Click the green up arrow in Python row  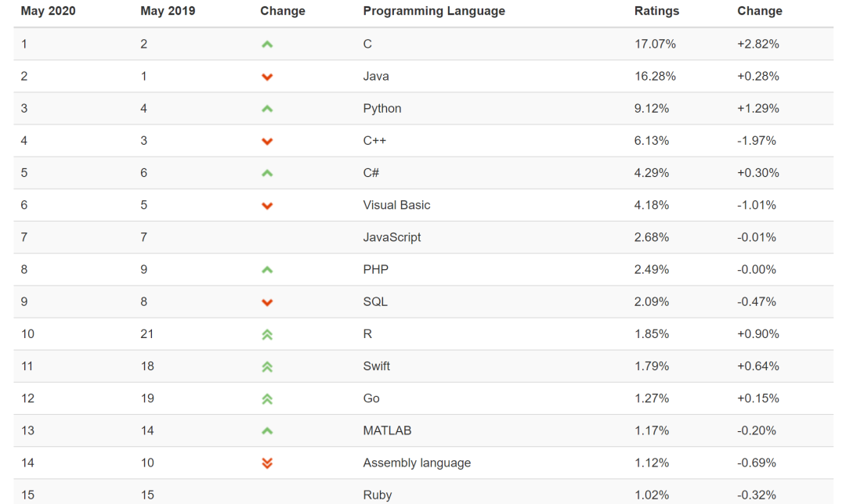[x=267, y=109]
